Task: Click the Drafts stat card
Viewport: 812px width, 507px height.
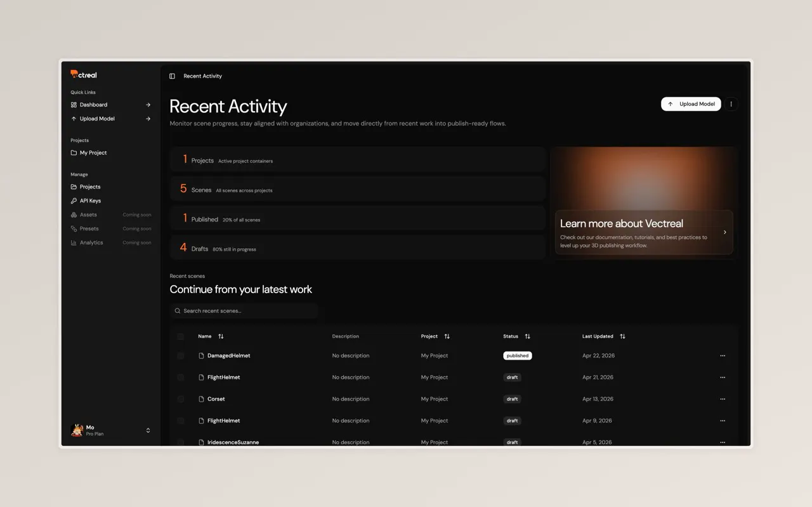Action: (357, 247)
